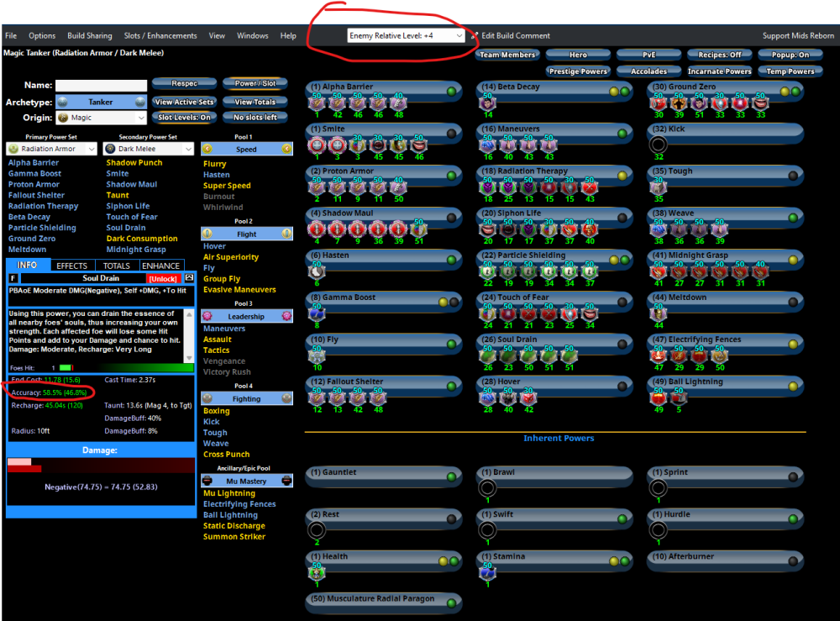Expand the Primary Power Set Radiation Armor dropdown

pyautogui.click(x=52, y=149)
